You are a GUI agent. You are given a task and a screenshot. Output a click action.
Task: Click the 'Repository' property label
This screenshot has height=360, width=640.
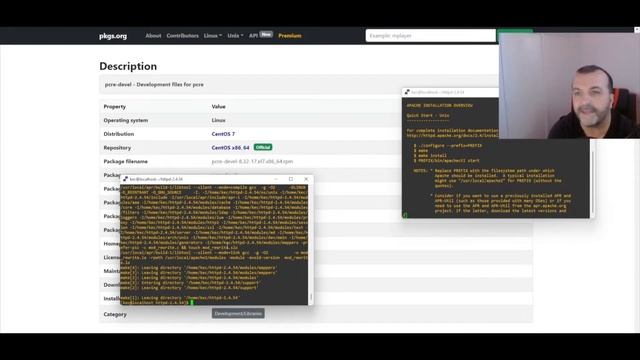(x=117, y=148)
